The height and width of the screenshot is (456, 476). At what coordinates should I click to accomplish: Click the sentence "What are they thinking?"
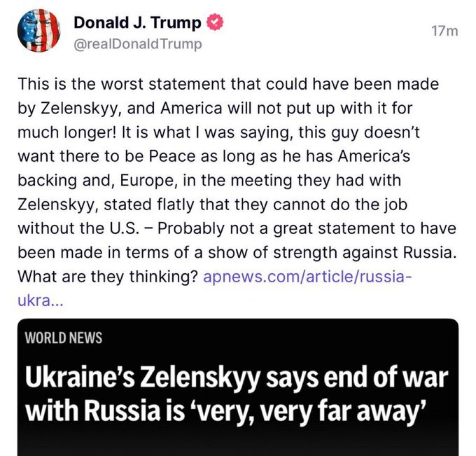pyautogui.click(x=108, y=277)
